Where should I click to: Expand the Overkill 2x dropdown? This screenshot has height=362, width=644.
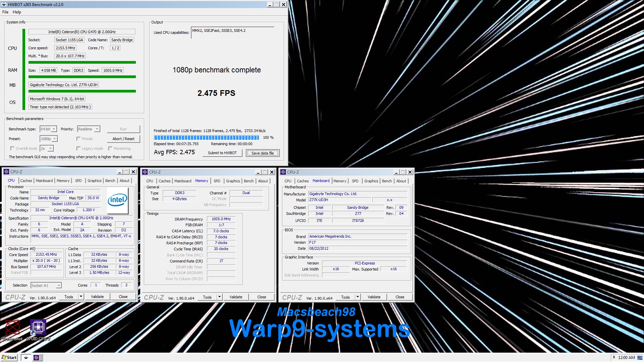50,148
